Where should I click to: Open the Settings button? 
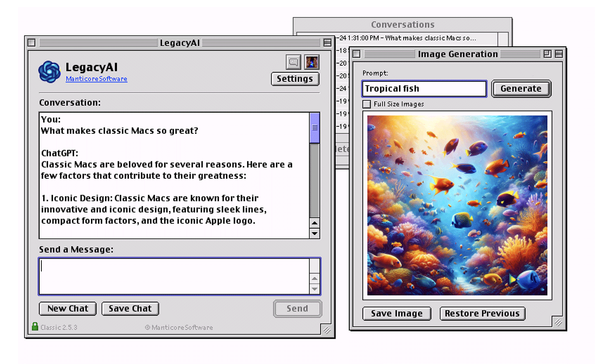click(295, 79)
